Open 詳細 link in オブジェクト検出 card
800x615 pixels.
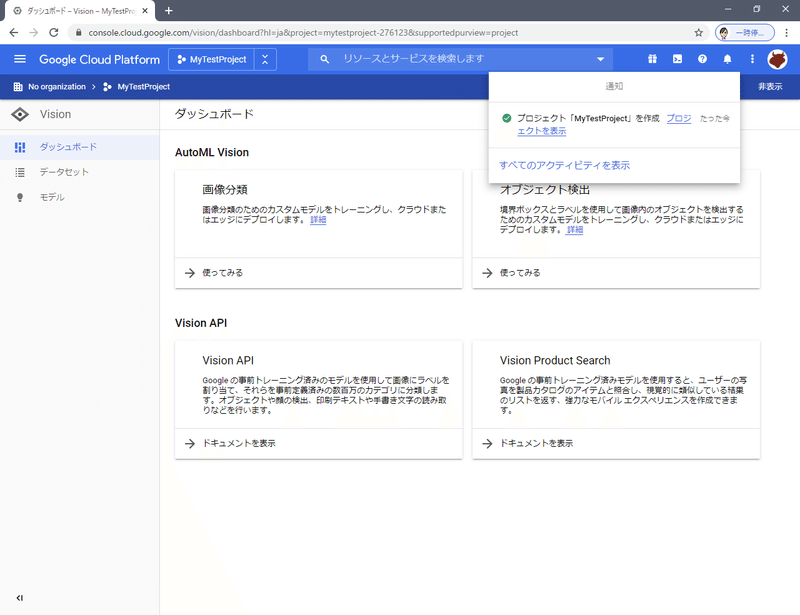[574, 230]
